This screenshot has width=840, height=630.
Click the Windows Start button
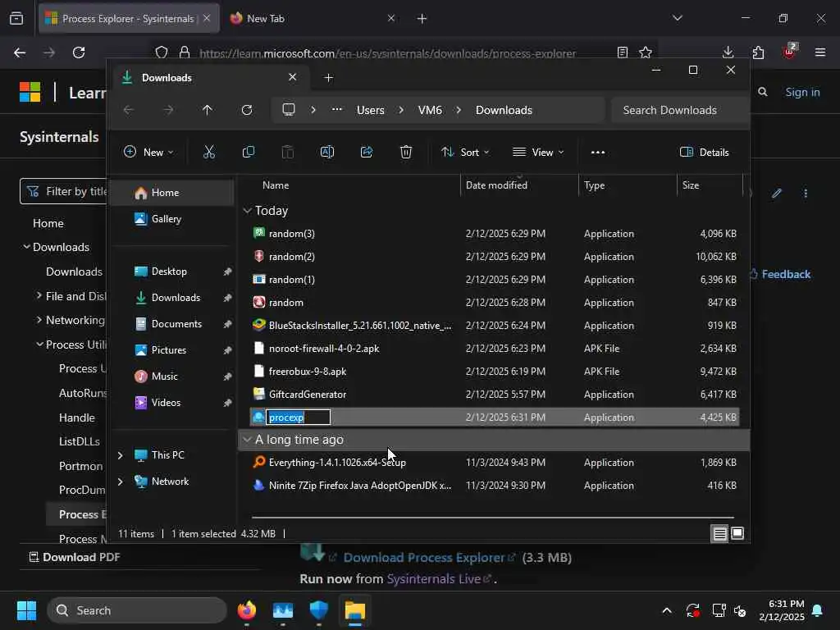click(26, 610)
